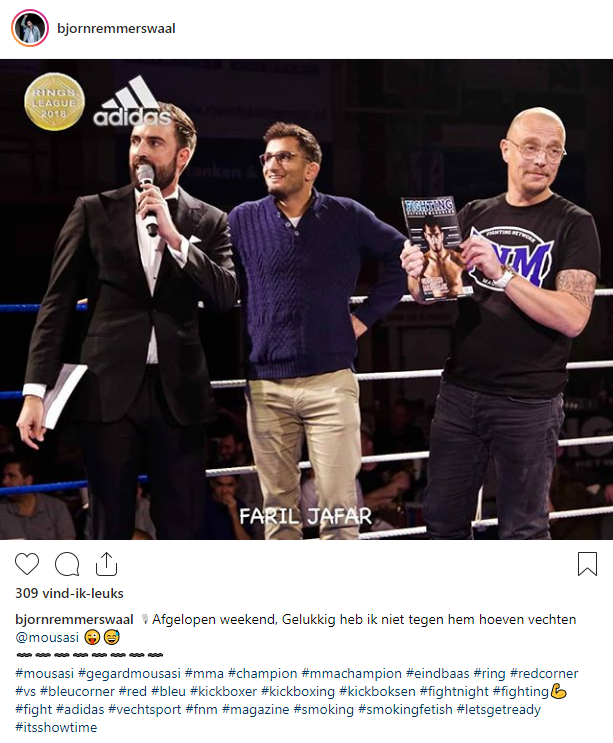Open the #letsgetready hashtag
Viewport: 613px width, 743px height.
[x=498, y=709]
